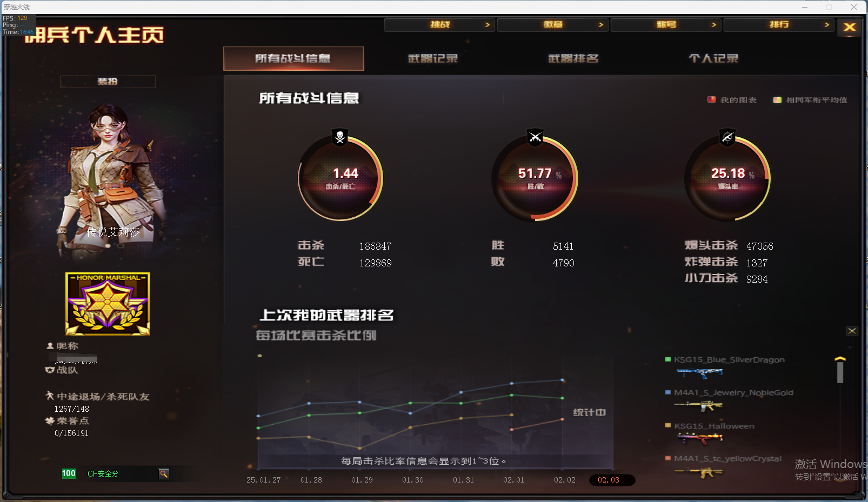
Task: Select date 01.31 on chart axis
Action: 463,480
